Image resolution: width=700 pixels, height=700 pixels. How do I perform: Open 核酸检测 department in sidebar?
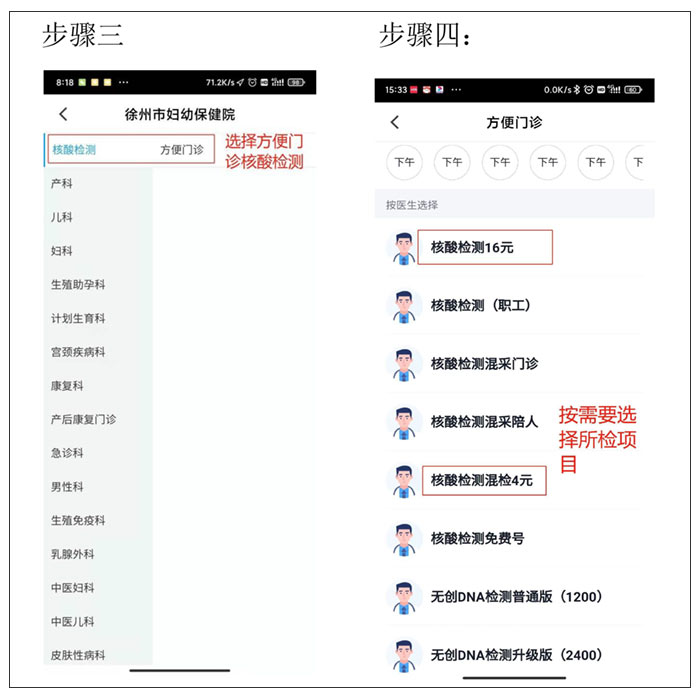click(x=74, y=150)
